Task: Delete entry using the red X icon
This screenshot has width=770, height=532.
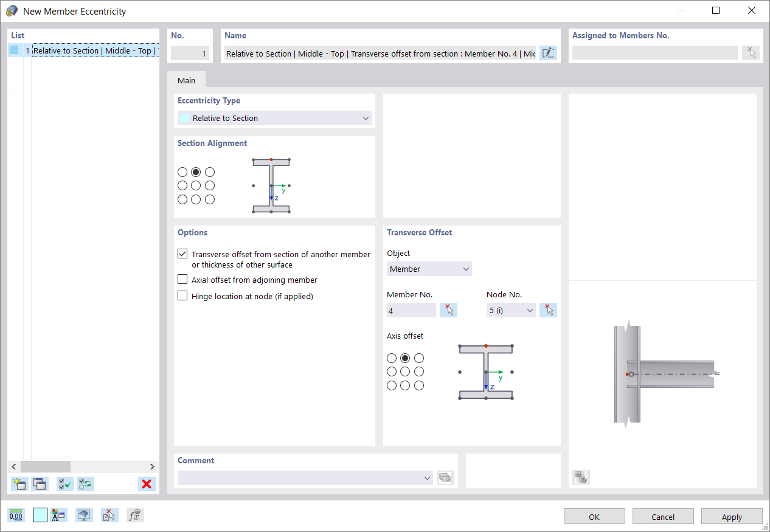Action: click(145, 483)
